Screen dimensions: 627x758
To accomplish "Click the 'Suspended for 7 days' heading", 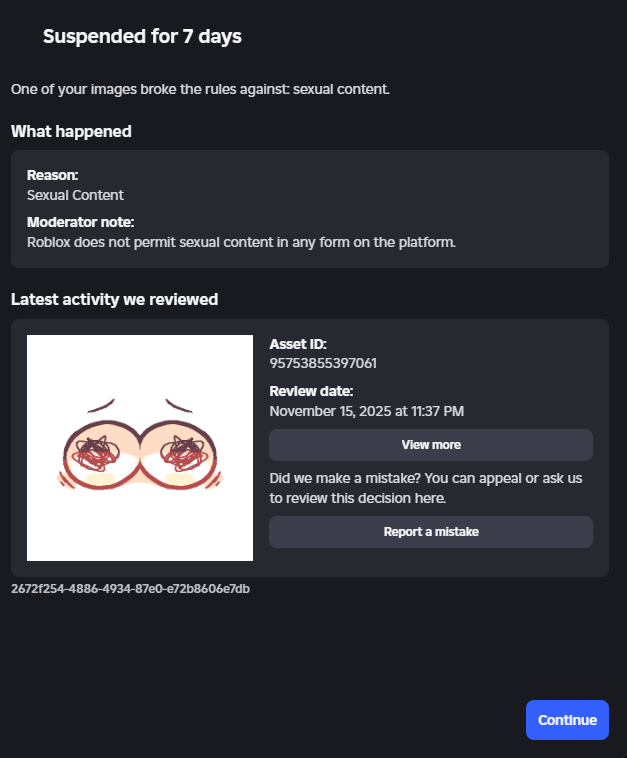I will point(142,37).
